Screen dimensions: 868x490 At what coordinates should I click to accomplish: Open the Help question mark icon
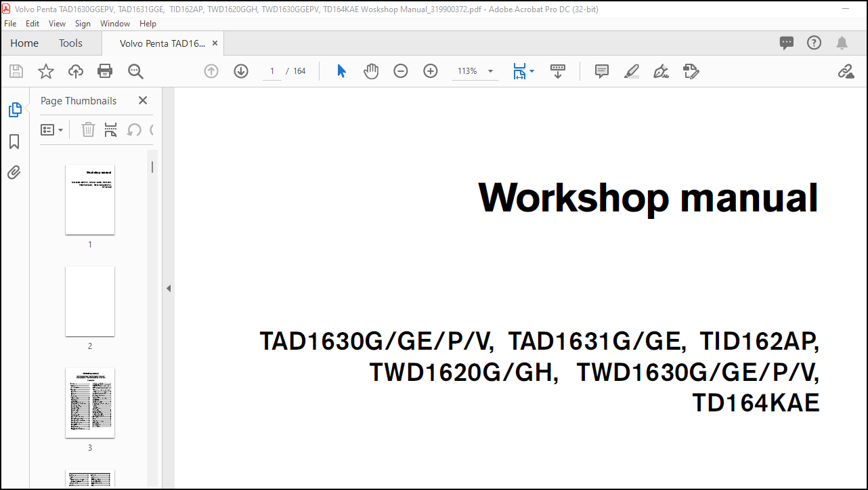tap(814, 43)
